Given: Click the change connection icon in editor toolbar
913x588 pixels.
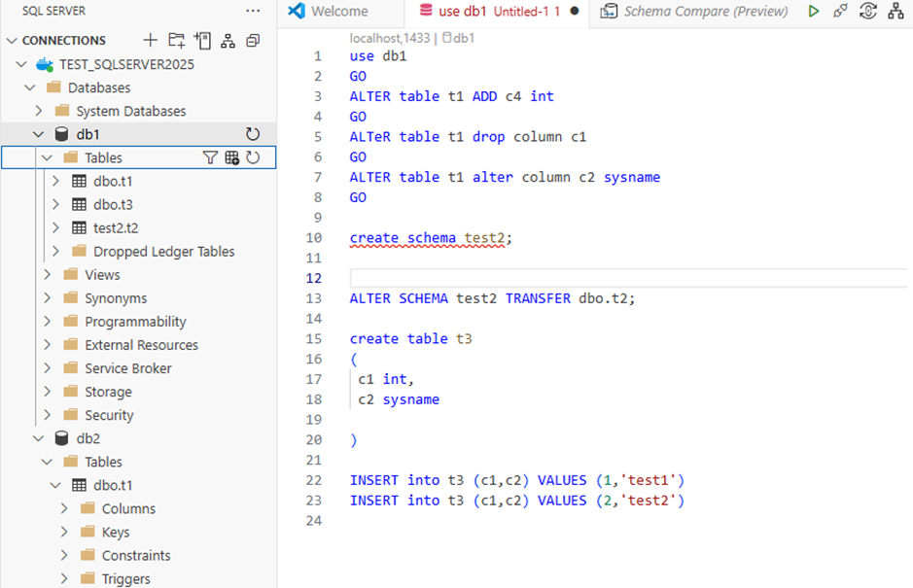Looking at the screenshot, I should (867, 11).
